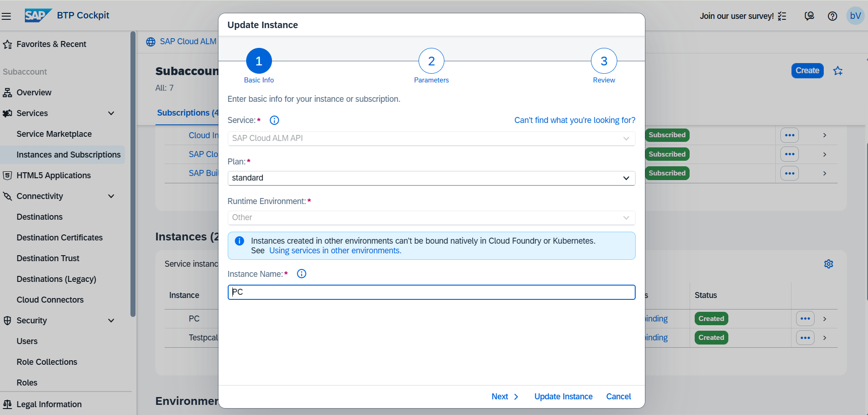Image resolution: width=868 pixels, height=415 pixels.
Task: Click into the Instance Name input field
Action: [431, 292]
